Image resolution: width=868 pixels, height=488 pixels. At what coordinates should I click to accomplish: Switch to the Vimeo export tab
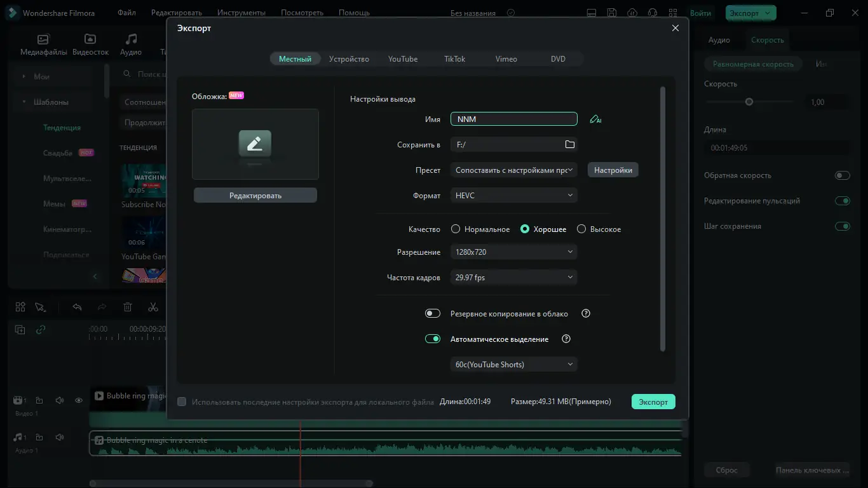click(506, 58)
